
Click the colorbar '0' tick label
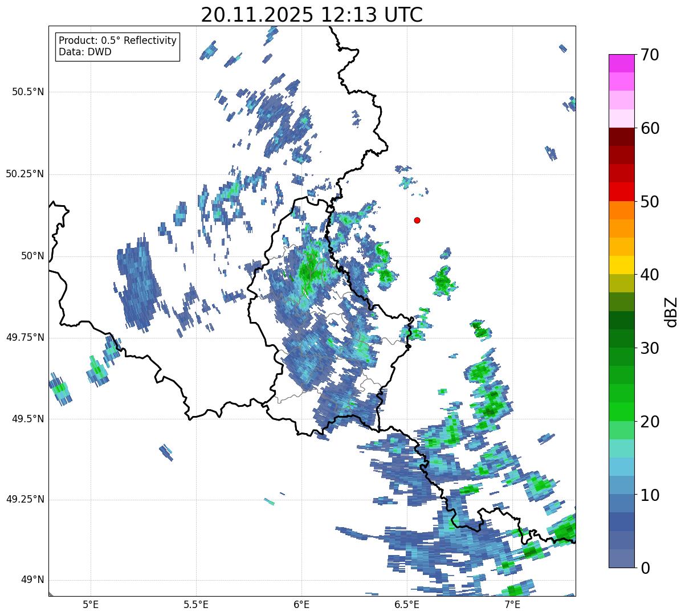point(645,568)
